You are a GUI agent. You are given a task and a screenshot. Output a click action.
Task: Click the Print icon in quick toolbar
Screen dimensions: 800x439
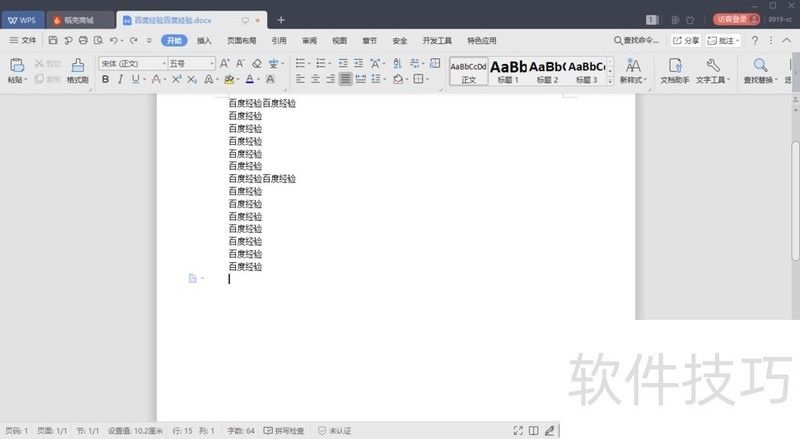click(x=83, y=40)
